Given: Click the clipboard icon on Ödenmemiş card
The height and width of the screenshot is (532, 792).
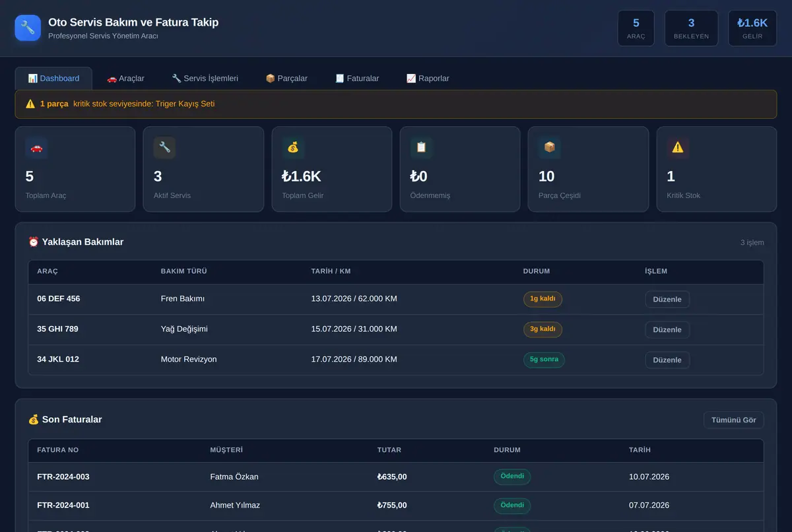Looking at the screenshot, I should [x=421, y=148].
